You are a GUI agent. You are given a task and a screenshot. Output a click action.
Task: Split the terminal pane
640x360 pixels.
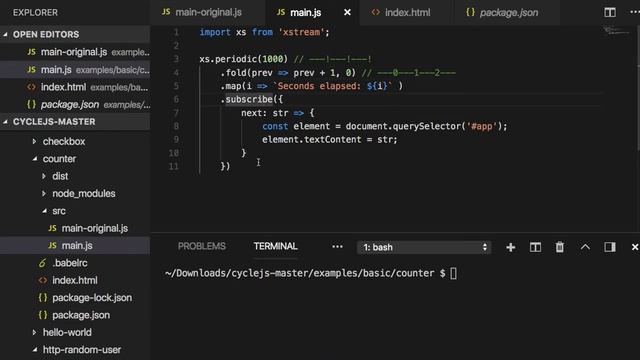tap(535, 247)
